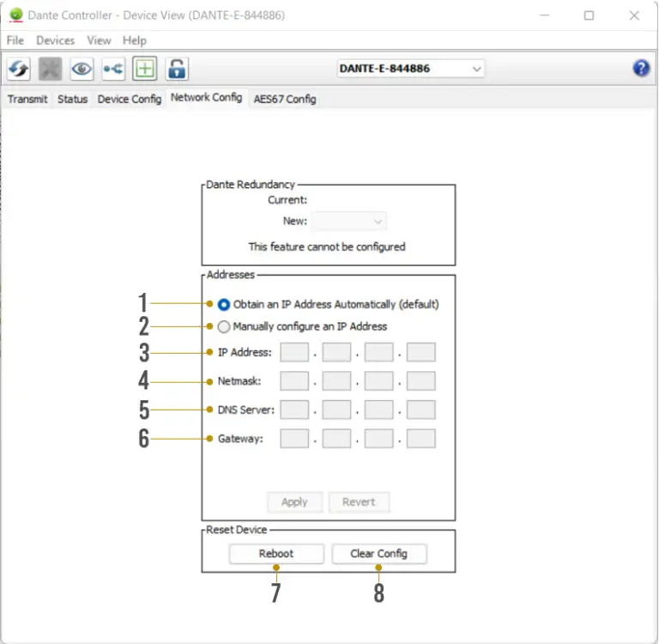Image resolution: width=659 pixels, height=644 pixels.
Task: Click the green plus toolbar icon
Action: (144, 69)
